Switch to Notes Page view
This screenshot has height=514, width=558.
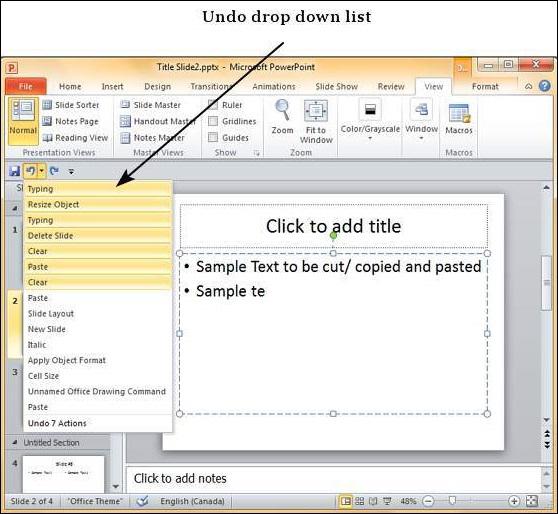pyautogui.click(x=70, y=121)
